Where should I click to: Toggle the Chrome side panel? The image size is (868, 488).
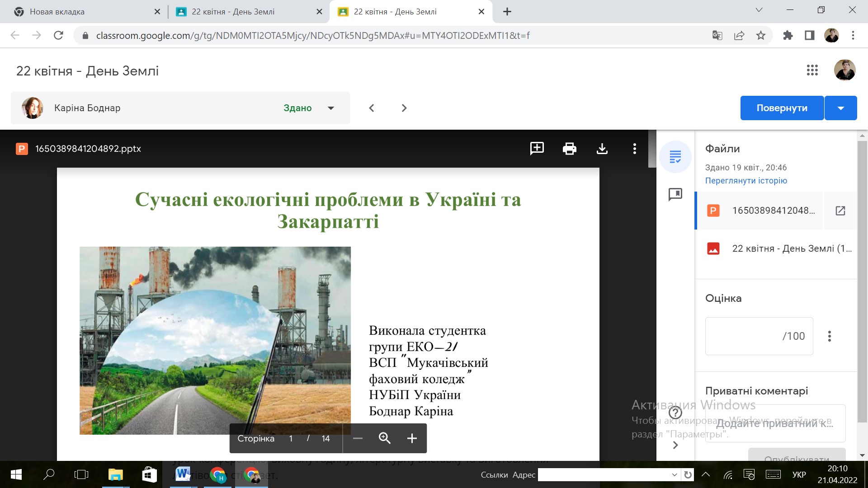click(x=810, y=35)
